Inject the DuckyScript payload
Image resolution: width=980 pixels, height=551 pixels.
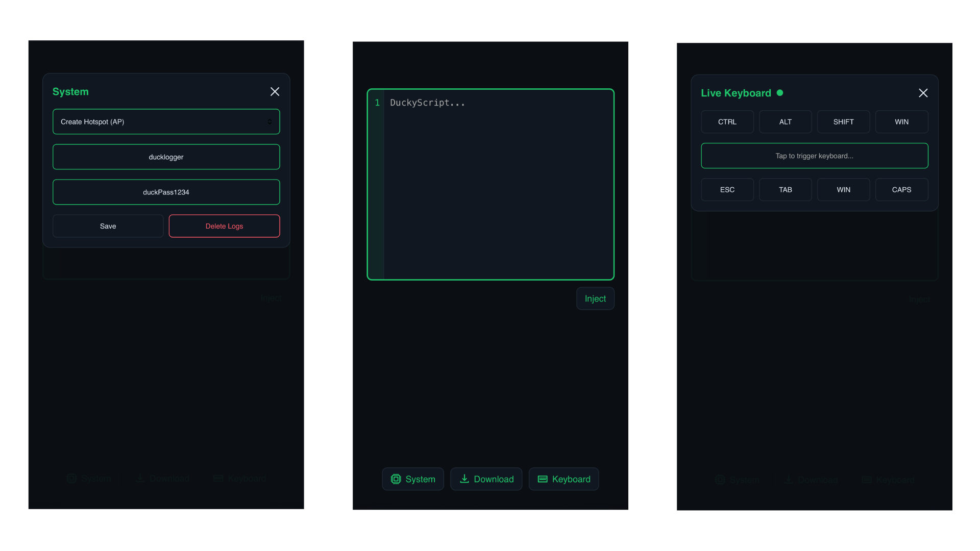pyautogui.click(x=595, y=298)
